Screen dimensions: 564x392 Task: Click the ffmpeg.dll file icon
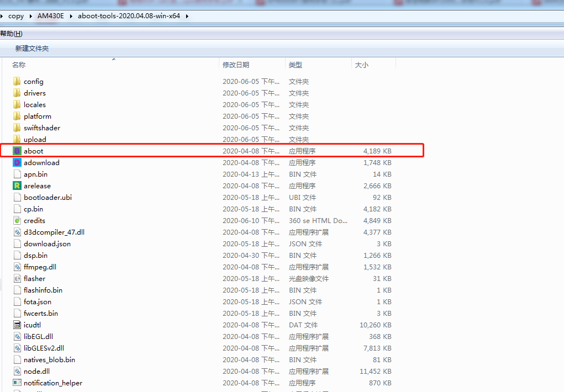pyautogui.click(x=17, y=267)
